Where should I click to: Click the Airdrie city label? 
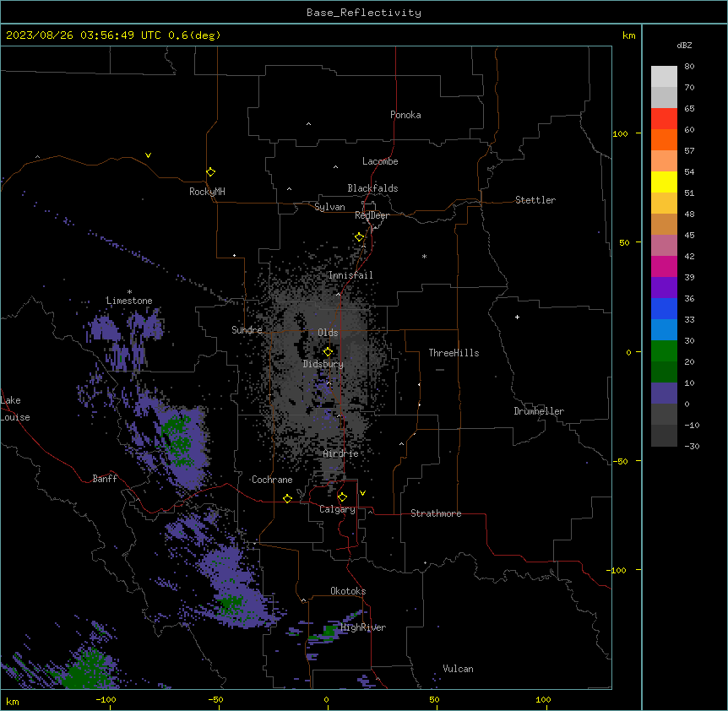pyautogui.click(x=341, y=453)
